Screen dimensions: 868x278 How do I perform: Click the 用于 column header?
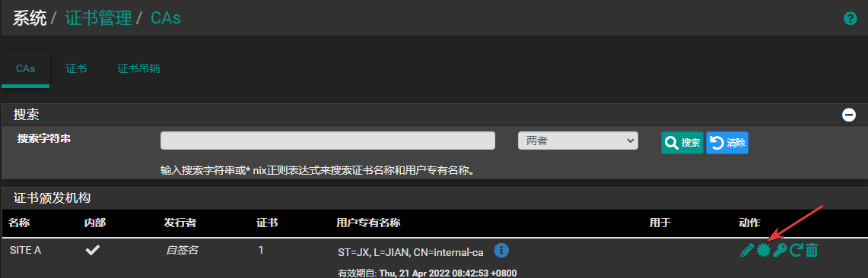pos(660,223)
